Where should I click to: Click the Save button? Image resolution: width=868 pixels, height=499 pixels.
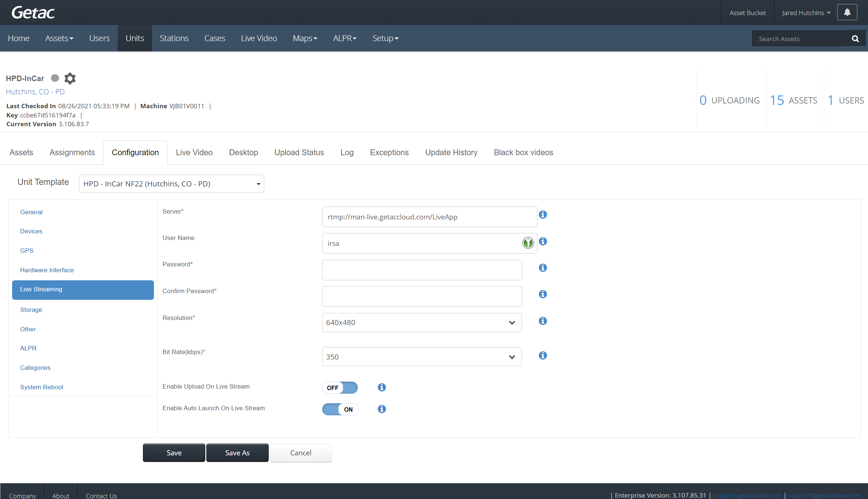click(174, 453)
